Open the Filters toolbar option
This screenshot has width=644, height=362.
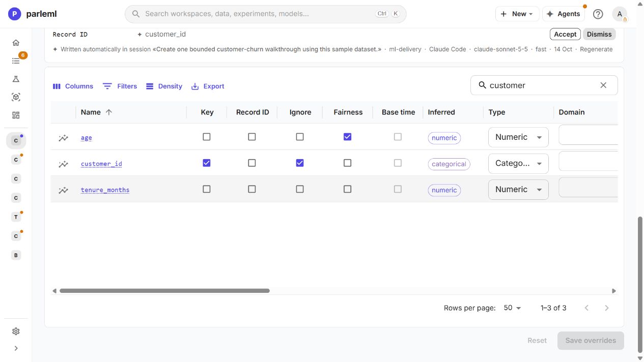click(x=120, y=86)
